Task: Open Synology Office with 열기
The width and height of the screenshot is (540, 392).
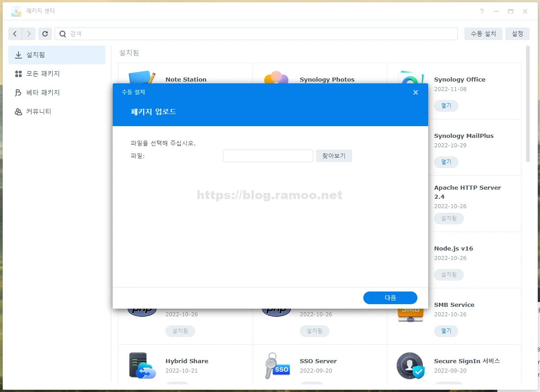Action: [x=446, y=105]
